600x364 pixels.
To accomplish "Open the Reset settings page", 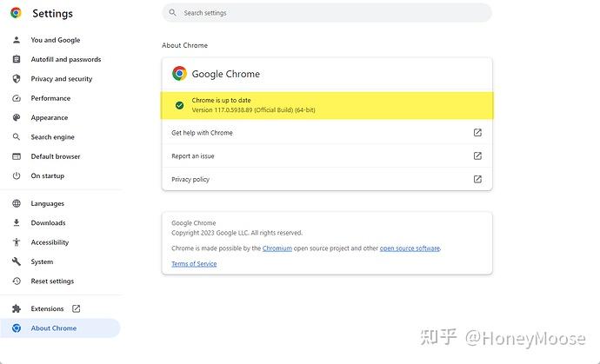I will coord(52,281).
